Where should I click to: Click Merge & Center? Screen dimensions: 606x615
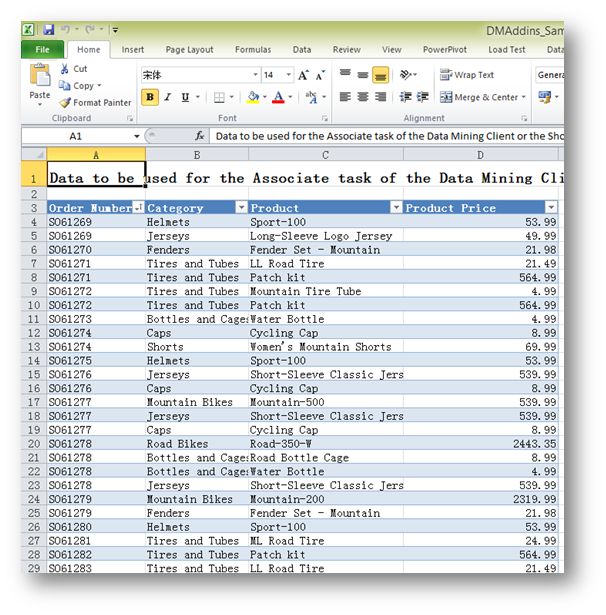[479, 97]
